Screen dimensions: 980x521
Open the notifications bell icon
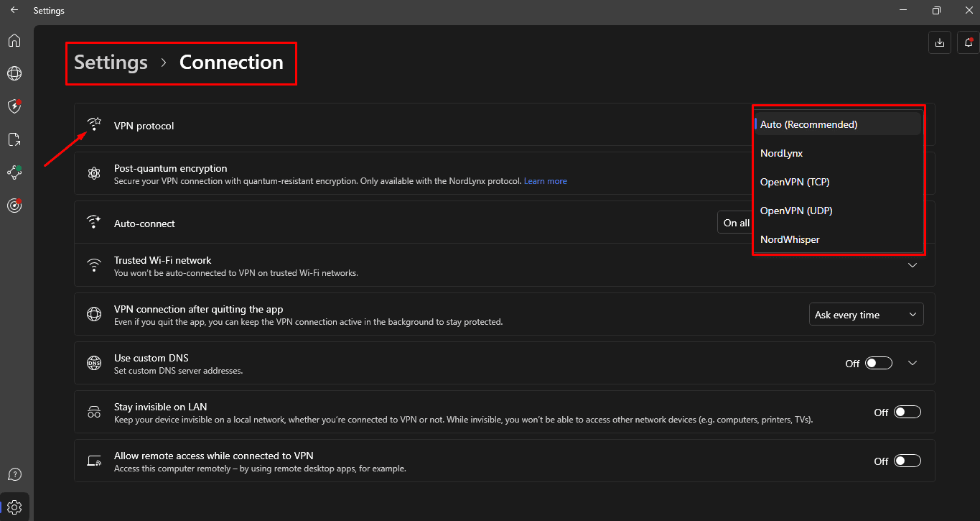point(969,42)
